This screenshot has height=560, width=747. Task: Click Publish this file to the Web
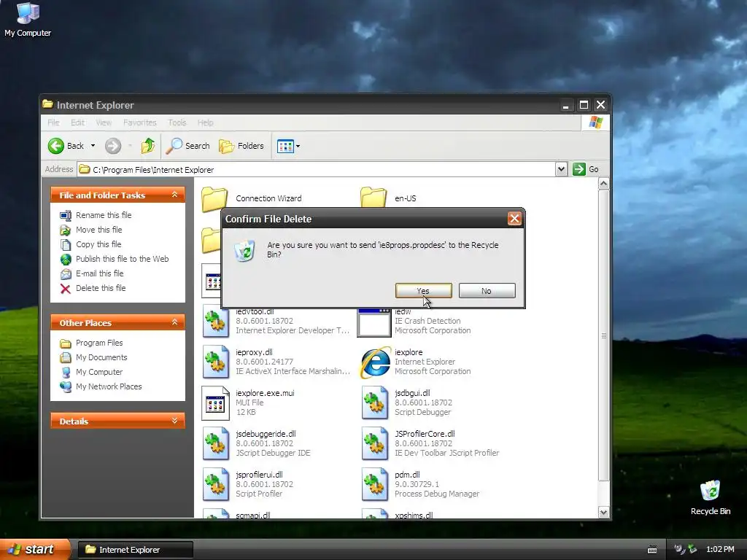[x=123, y=259]
